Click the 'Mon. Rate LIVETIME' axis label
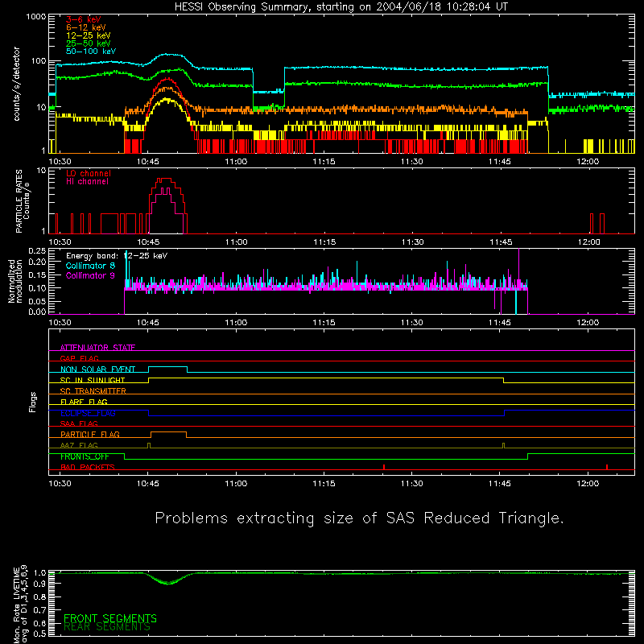 pos(17,605)
